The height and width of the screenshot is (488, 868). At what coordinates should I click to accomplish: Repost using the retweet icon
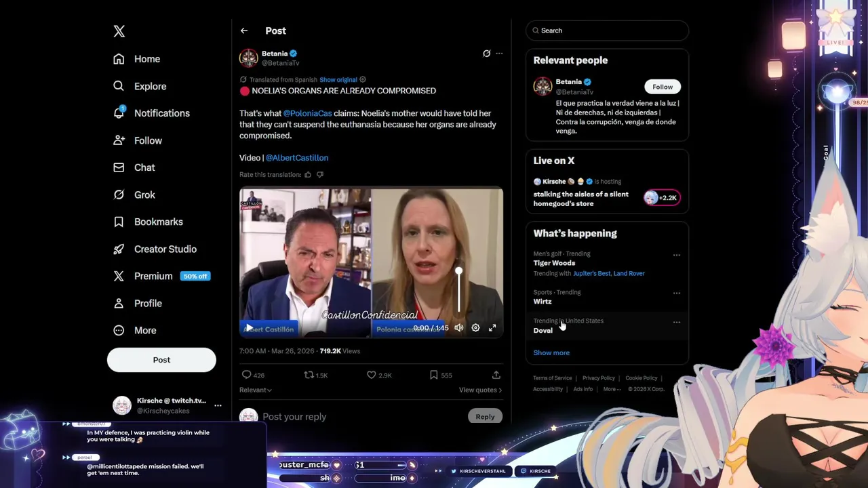point(309,375)
